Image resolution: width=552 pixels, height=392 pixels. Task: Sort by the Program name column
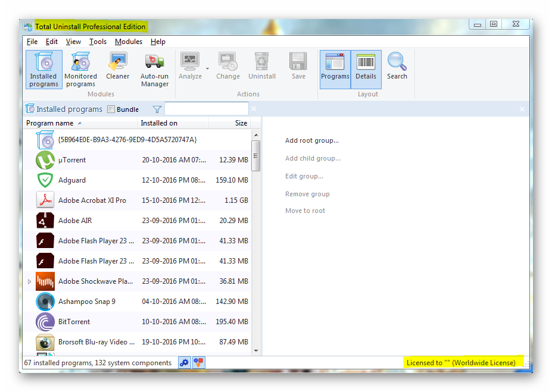(80, 123)
